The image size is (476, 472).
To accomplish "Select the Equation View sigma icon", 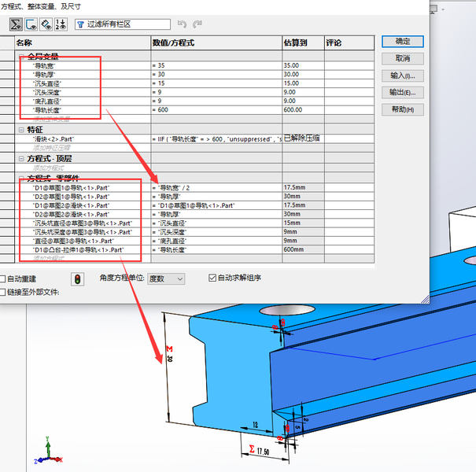I will [x=16, y=24].
